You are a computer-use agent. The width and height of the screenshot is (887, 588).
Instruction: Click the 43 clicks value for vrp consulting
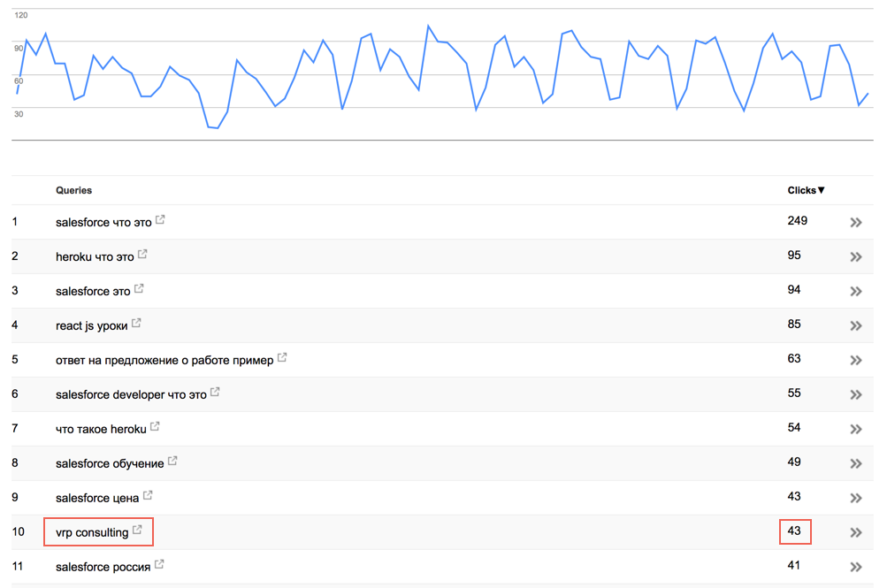pyautogui.click(x=794, y=531)
